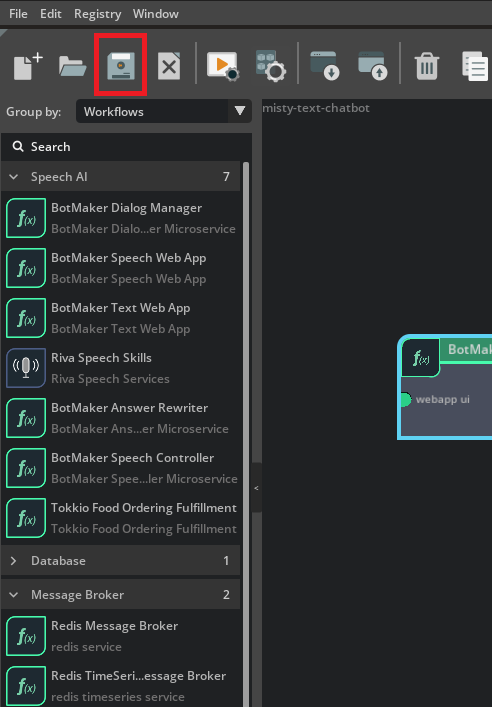Click the webapp ui port label
Image resolution: width=492 pixels, height=707 pixels.
click(442, 399)
